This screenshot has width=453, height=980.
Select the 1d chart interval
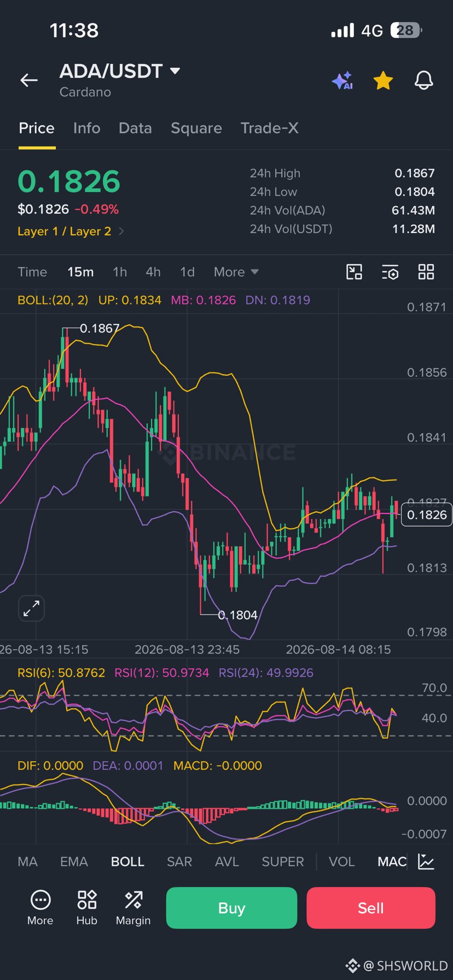pyautogui.click(x=187, y=272)
